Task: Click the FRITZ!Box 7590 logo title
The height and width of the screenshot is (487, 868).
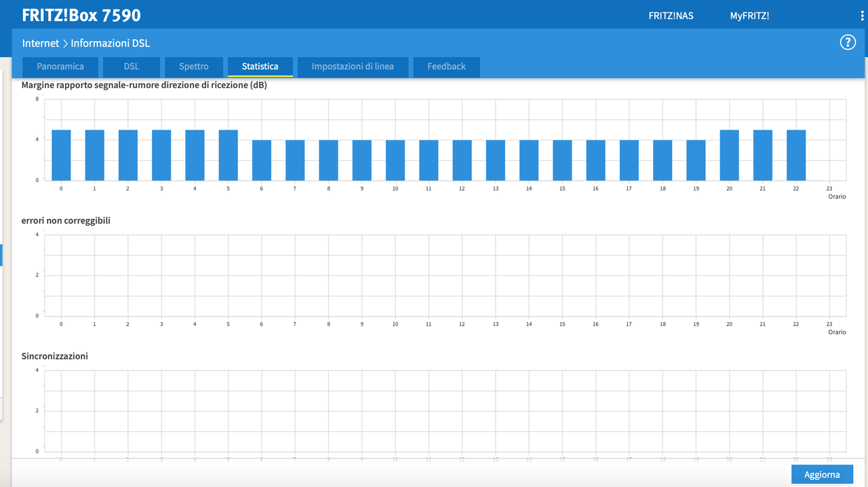Action: 81,16
